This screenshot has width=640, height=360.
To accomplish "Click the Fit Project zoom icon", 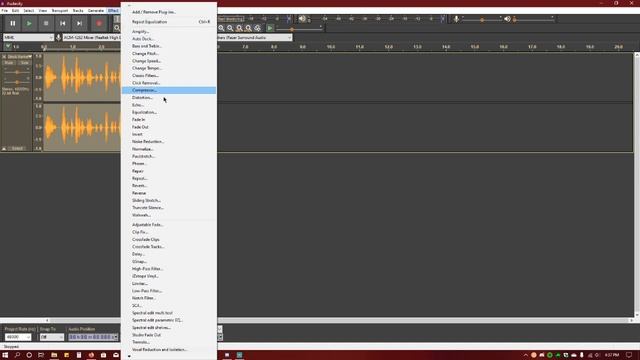I will 248,28.
